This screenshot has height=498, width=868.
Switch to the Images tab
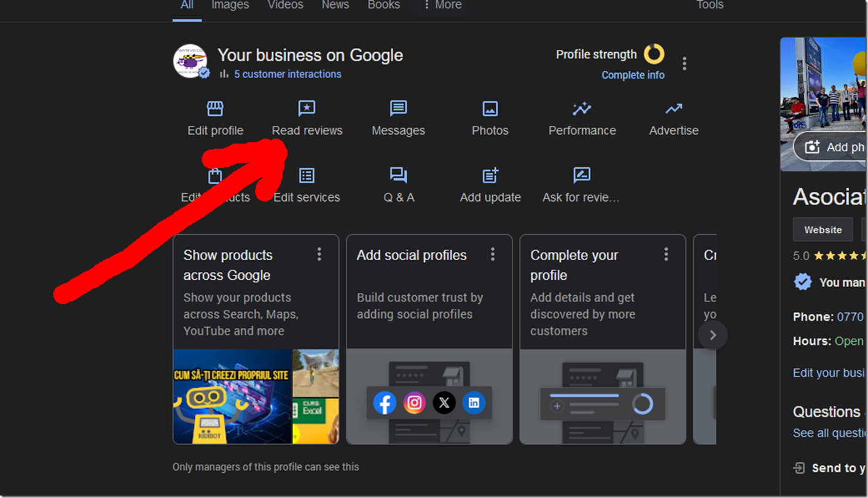(229, 5)
